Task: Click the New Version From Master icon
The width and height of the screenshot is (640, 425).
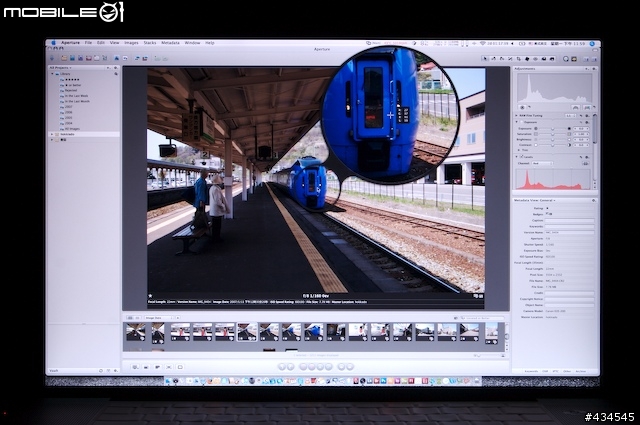Action: click(137, 58)
